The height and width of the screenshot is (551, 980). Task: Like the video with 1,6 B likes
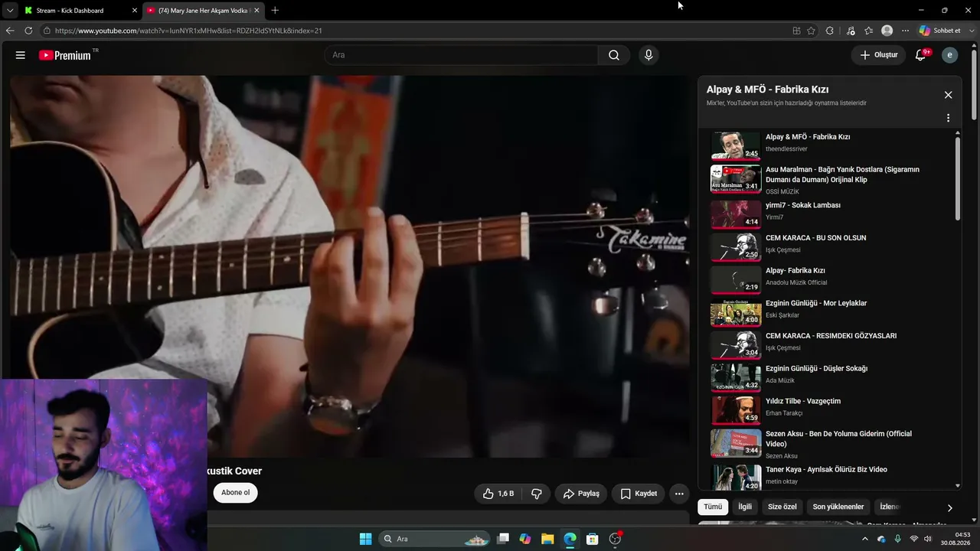click(498, 494)
